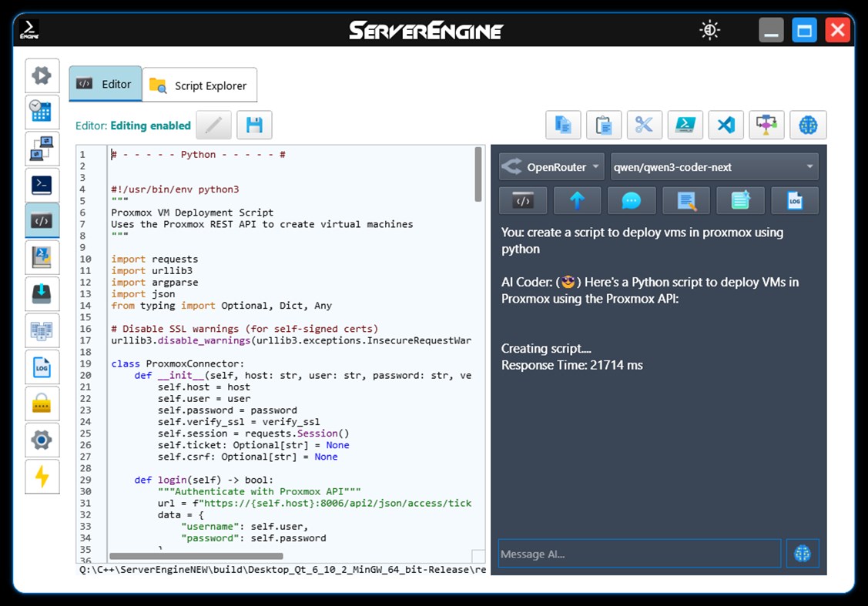Click the LOG icon in the AI panel
The height and width of the screenshot is (606, 868).
794,200
